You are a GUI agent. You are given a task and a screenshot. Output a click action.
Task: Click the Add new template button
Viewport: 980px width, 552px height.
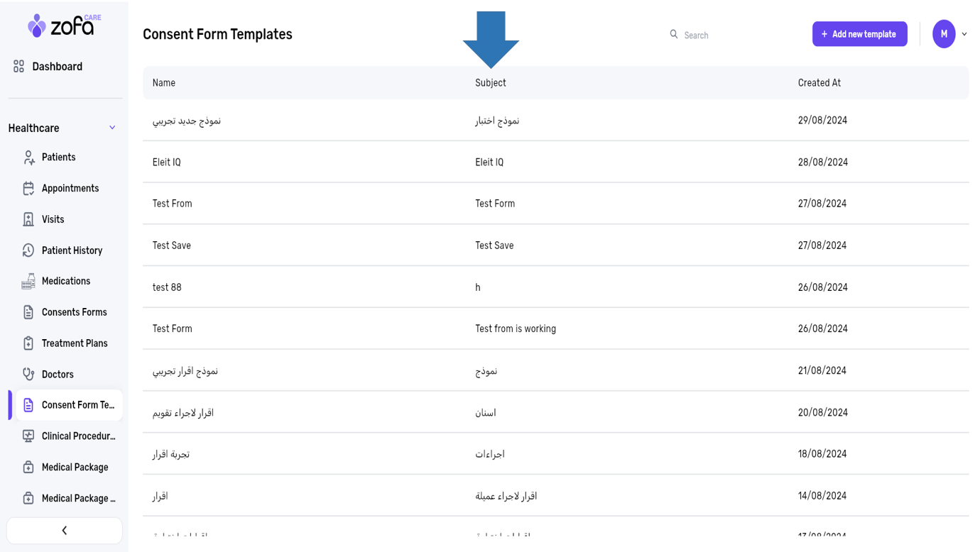tap(859, 34)
